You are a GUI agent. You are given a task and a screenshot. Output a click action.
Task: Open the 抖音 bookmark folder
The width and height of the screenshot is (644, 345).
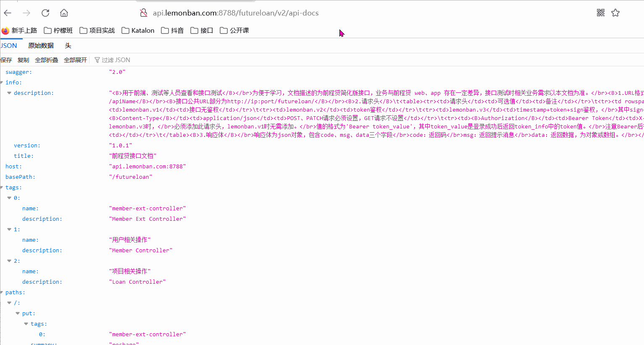[x=172, y=31]
